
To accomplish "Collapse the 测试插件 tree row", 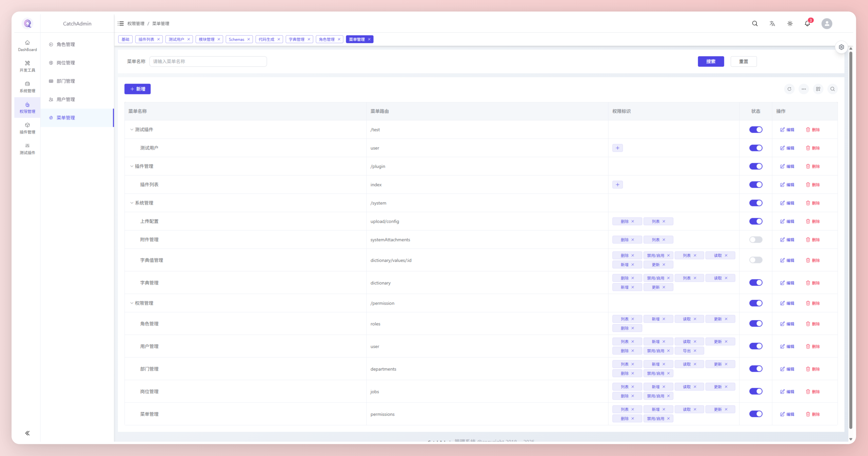I will click(x=132, y=130).
